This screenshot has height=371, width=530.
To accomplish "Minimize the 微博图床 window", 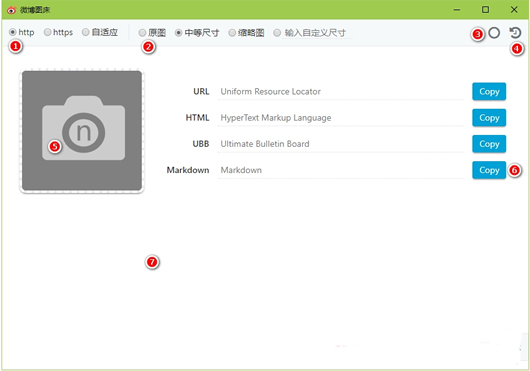I will (x=457, y=10).
